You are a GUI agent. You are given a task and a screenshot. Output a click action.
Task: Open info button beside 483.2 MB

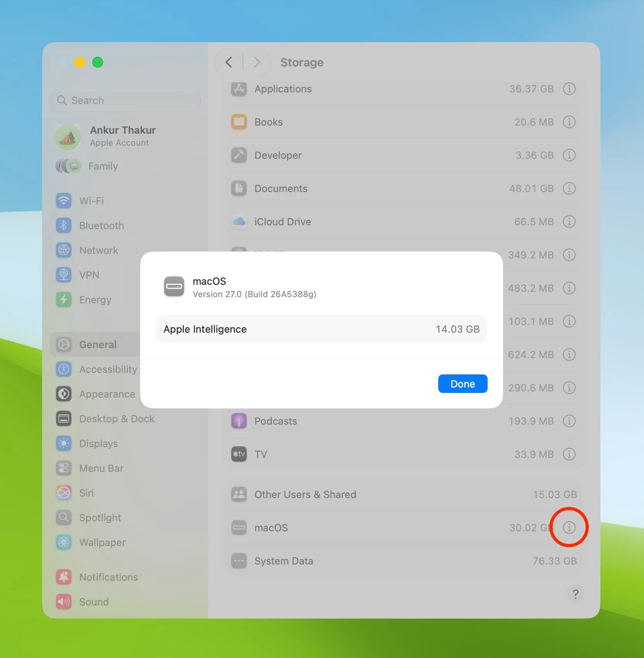pos(569,288)
